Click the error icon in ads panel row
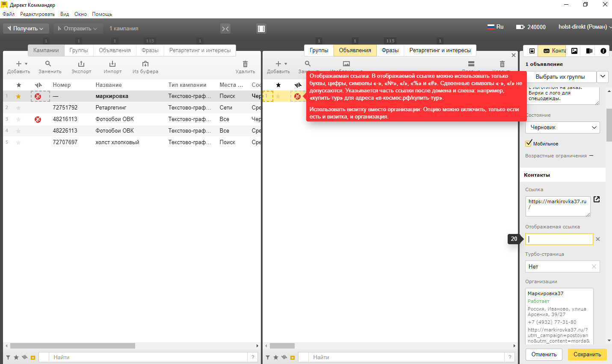The image size is (612, 364). pos(297,96)
